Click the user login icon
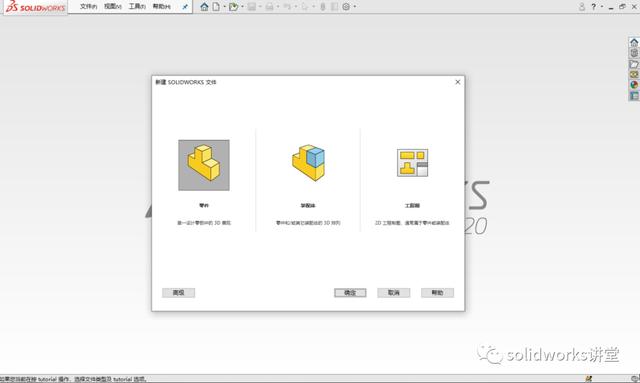640x383 pixels. tap(582, 7)
